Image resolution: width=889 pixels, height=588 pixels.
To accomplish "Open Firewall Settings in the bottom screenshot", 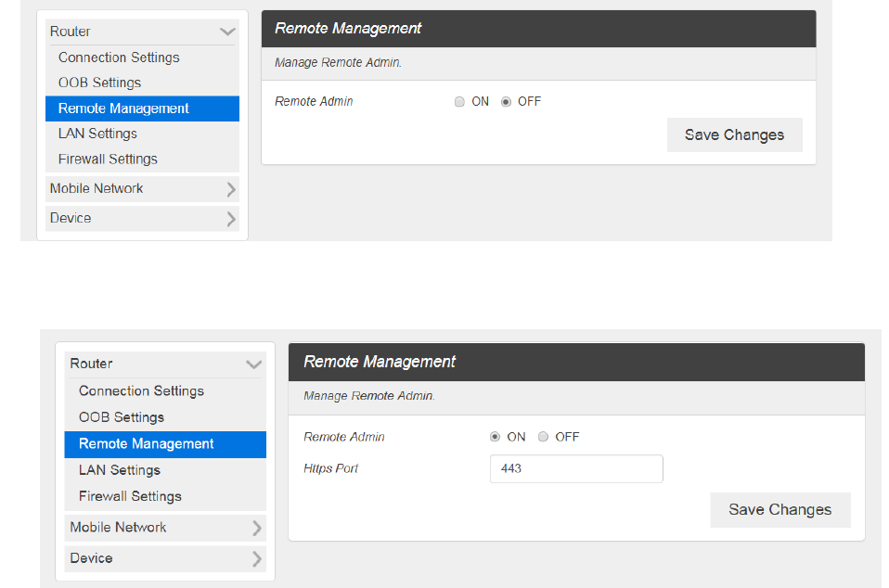I will pos(130,496).
